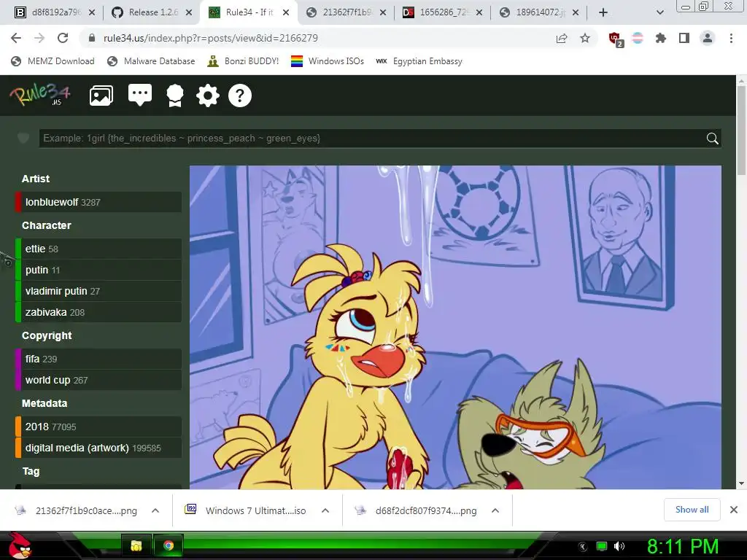Click the Rule34 site logo
The height and width of the screenshot is (560, 747).
pos(40,95)
